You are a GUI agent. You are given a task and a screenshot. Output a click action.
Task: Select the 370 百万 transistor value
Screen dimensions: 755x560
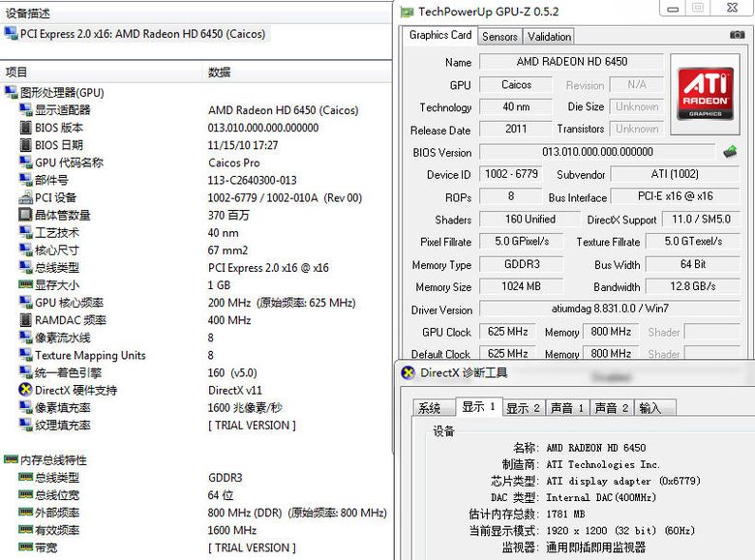[x=228, y=215]
